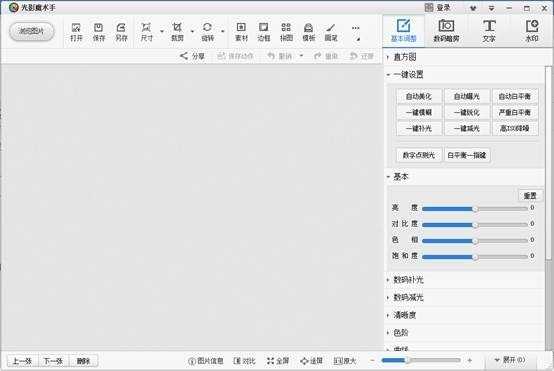The image size is (554, 371).
Task: Expand the 数码补光 section
Action: pyautogui.click(x=408, y=280)
